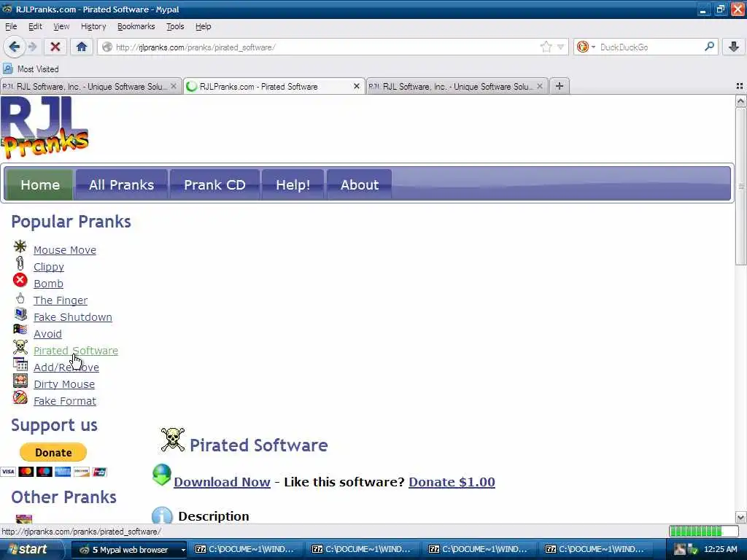Open the Fake Shutdown prank link
747x560 pixels.
coord(73,317)
